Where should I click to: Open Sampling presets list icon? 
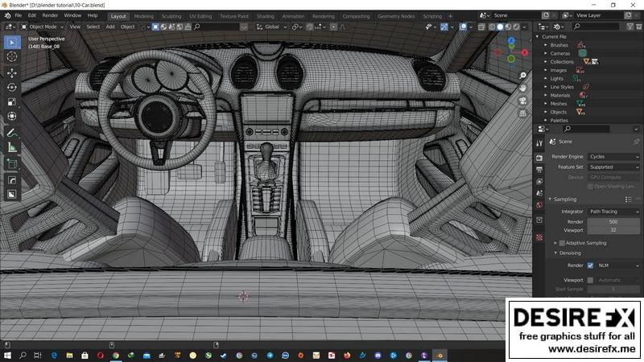click(x=629, y=199)
